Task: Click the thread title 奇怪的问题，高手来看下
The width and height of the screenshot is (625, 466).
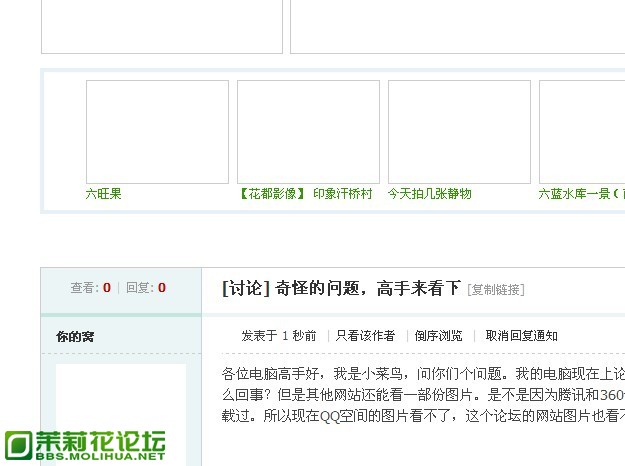Action: (x=368, y=288)
